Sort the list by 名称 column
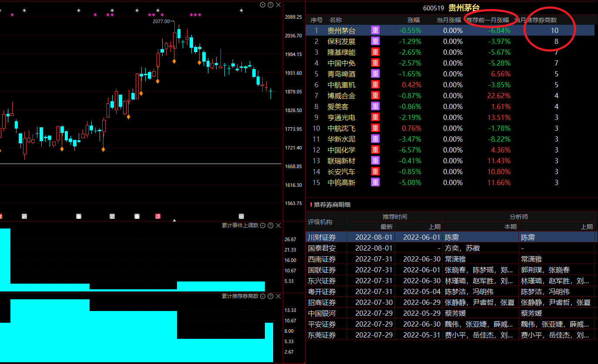 (x=336, y=20)
